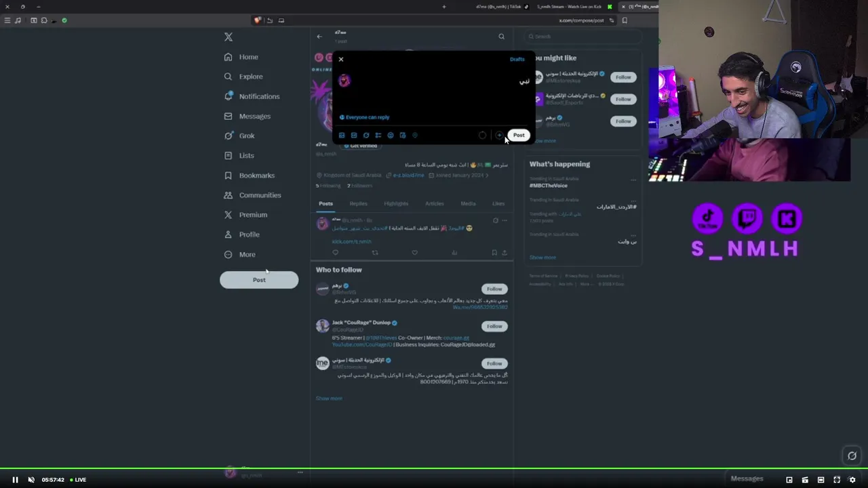Viewport: 868px width, 488px height.
Task: Switch to the Likes tab
Action: pos(498,203)
